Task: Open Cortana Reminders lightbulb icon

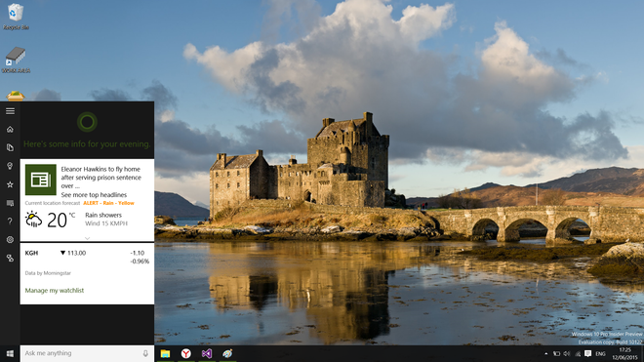Action: tap(10, 166)
